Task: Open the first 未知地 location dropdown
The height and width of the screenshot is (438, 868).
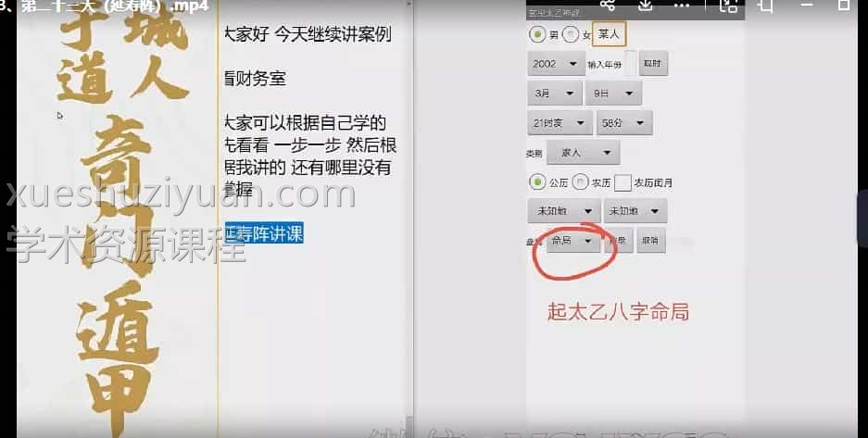Action: pos(563,211)
